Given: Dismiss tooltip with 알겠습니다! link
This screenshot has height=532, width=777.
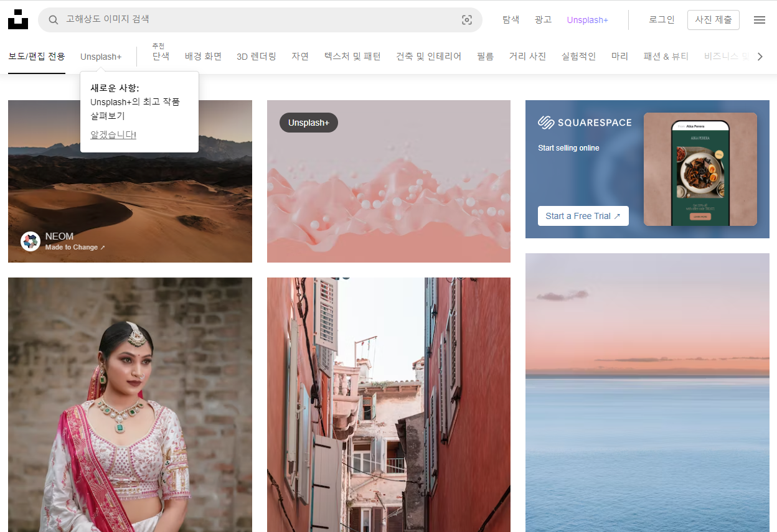Looking at the screenshot, I should (113, 134).
